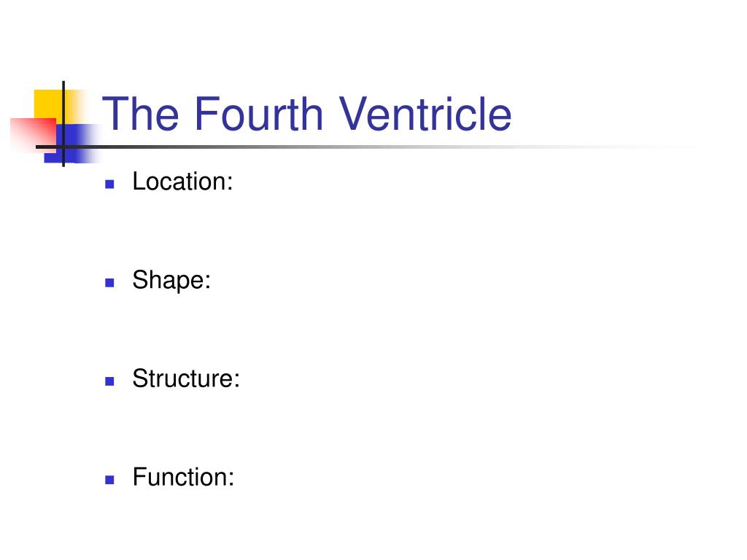Click the word "Fourth" in the title
Image resolution: width=747 pixels, height=560 pixels.
coord(259,114)
